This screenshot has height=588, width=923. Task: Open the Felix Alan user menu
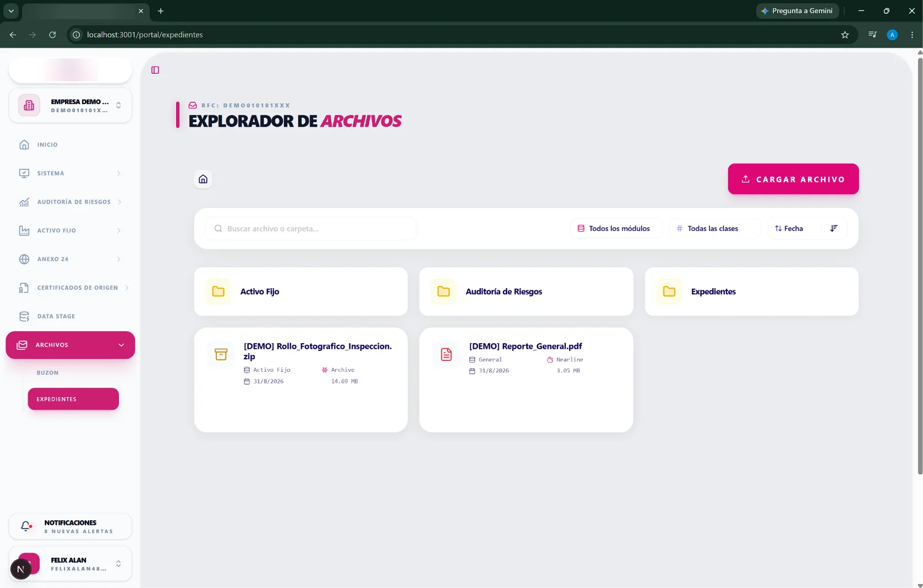[70, 564]
